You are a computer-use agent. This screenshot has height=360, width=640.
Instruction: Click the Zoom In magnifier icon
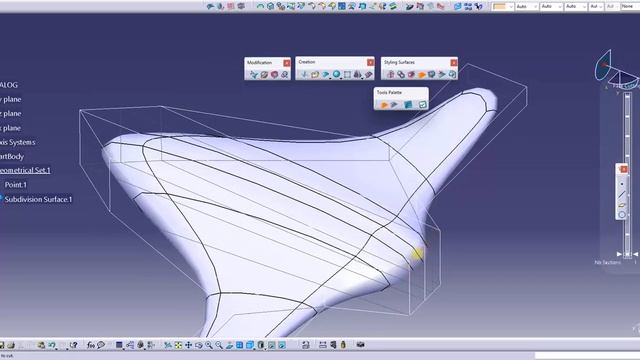(x=209, y=345)
